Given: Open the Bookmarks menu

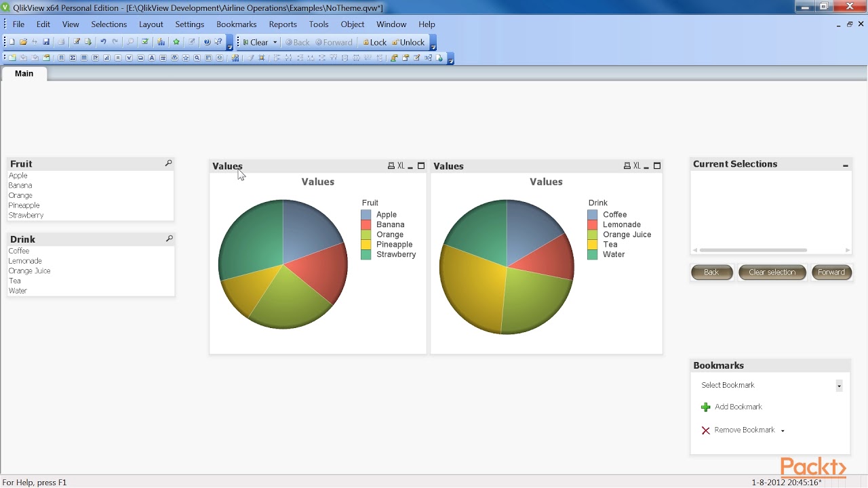Looking at the screenshot, I should 237,24.
